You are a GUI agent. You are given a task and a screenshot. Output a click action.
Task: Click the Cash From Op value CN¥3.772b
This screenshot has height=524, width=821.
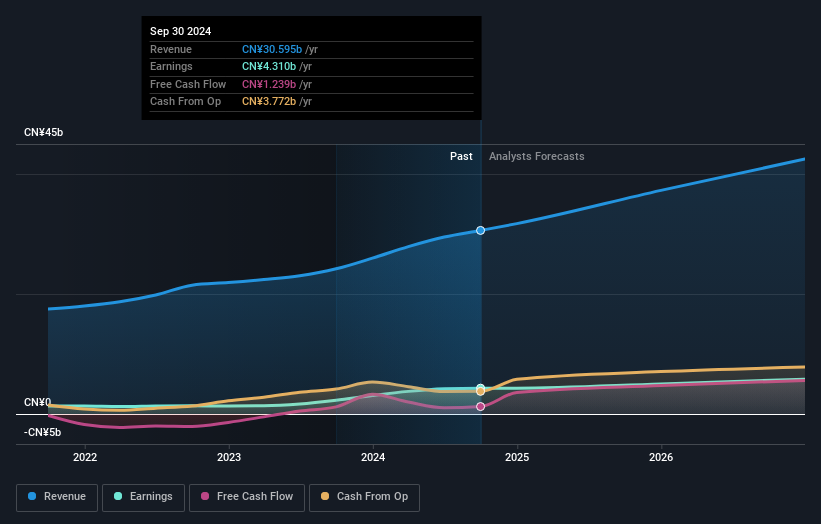pyautogui.click(x=269, y=102)
